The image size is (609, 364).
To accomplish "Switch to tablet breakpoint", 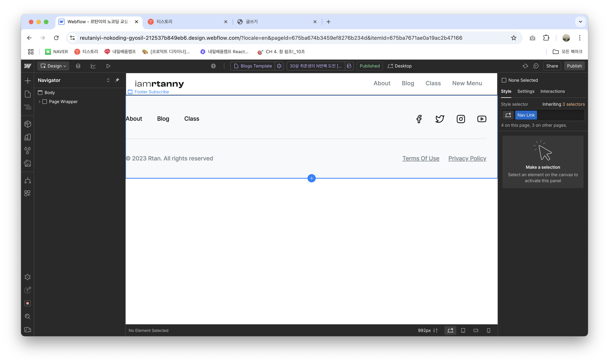I will coord(463,330).
